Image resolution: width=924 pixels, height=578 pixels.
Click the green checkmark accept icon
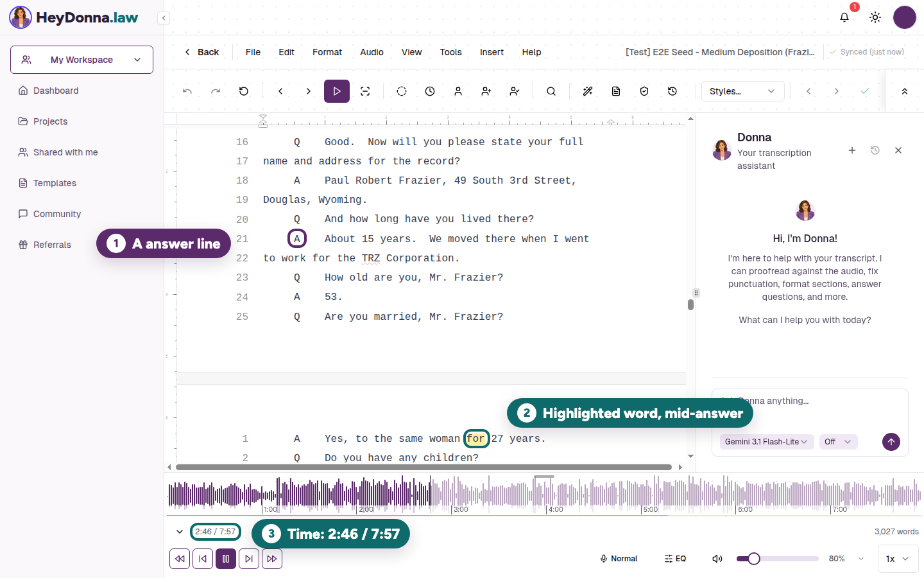point(865,91)
